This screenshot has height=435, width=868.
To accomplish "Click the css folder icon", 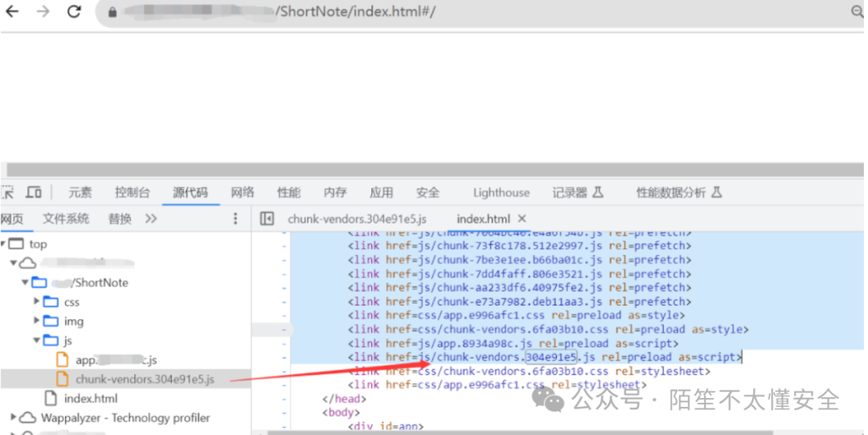I will [x=51, y=302].
